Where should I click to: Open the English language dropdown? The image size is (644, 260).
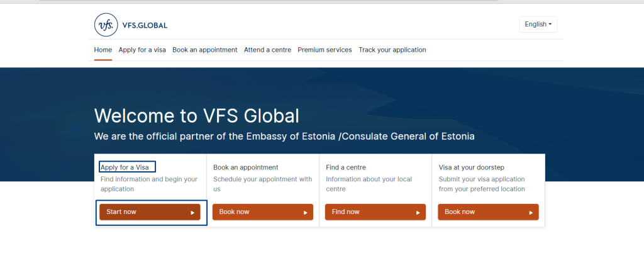(x=538, y=25)
